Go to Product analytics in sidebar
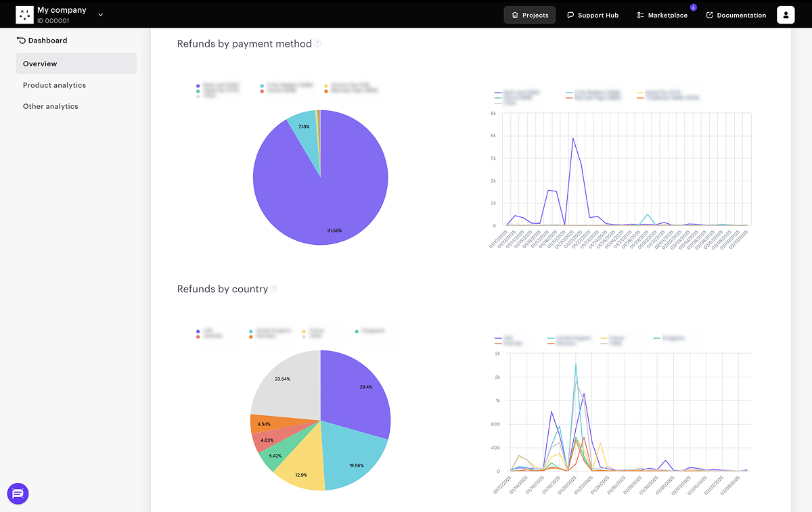The image size is (812, 512). [x=54, y=85]
